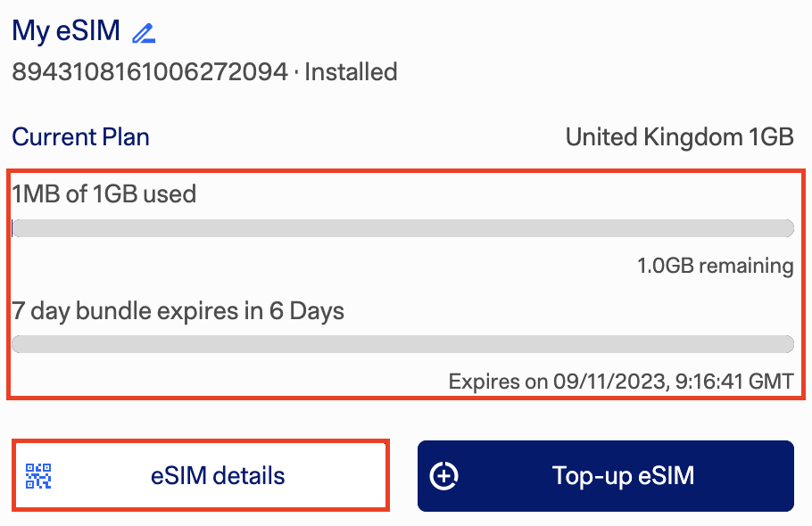Click the data usage progress bar
Viewport: 812px width, 526px height.
(x=402, y=229)
